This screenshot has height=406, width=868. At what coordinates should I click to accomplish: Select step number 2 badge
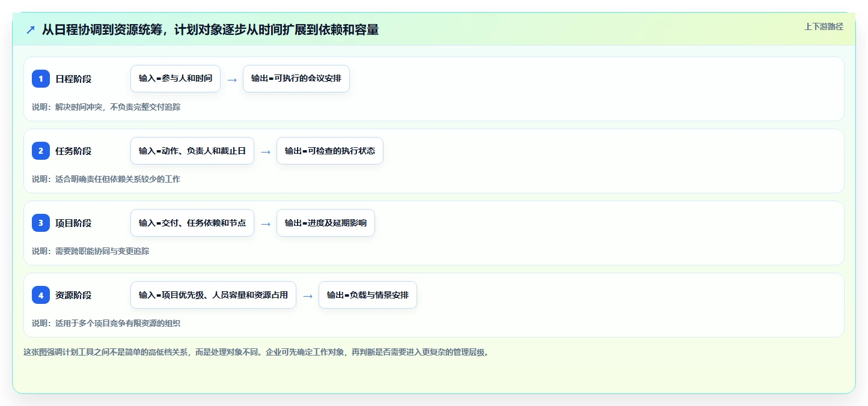tap(41, 151)
